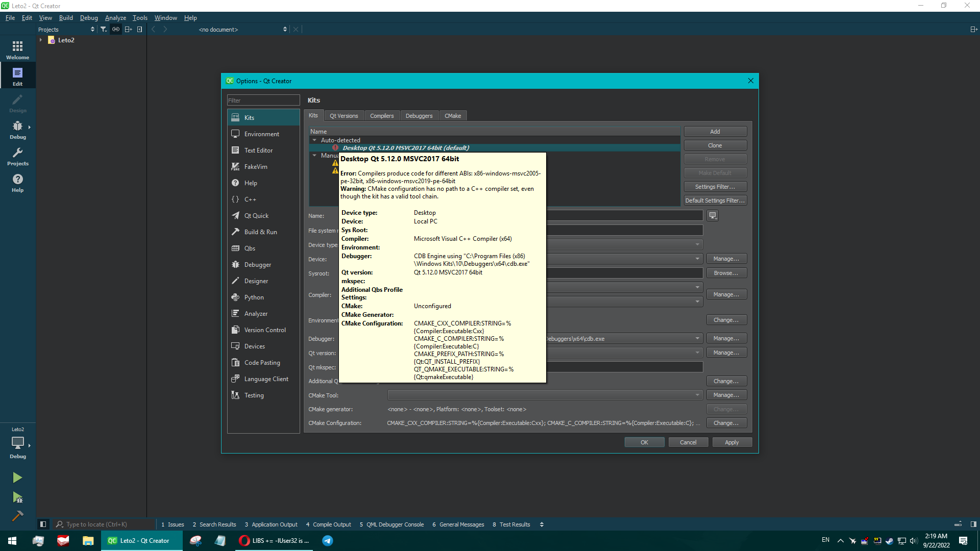Open the Compile Output pane
The image size is (980, 551).
329,524
